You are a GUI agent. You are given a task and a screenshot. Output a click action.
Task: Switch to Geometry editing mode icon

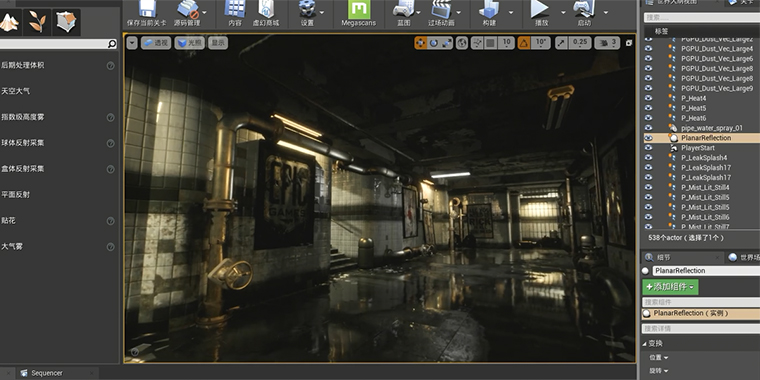[66, 22]
